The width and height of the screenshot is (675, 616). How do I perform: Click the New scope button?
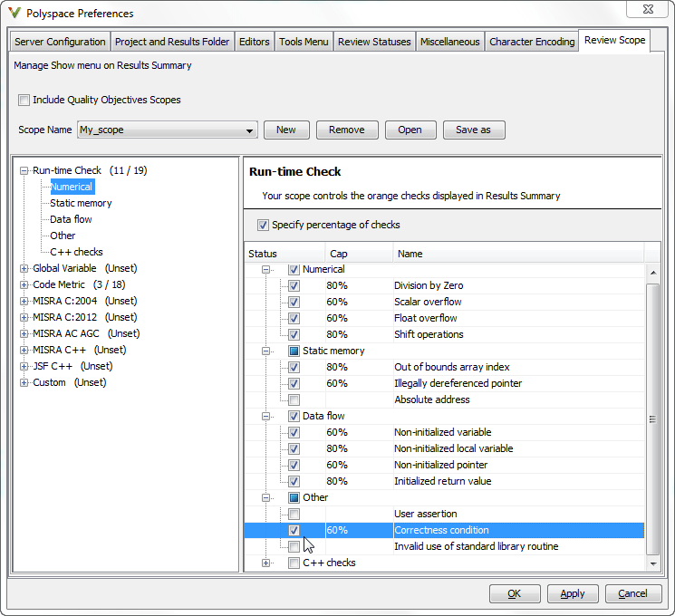coord(286,130)
